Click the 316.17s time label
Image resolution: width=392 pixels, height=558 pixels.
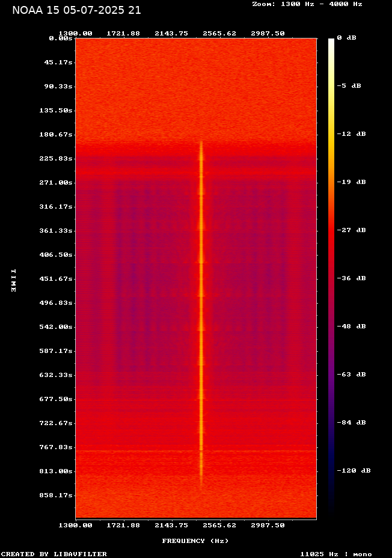coord(56,207)
